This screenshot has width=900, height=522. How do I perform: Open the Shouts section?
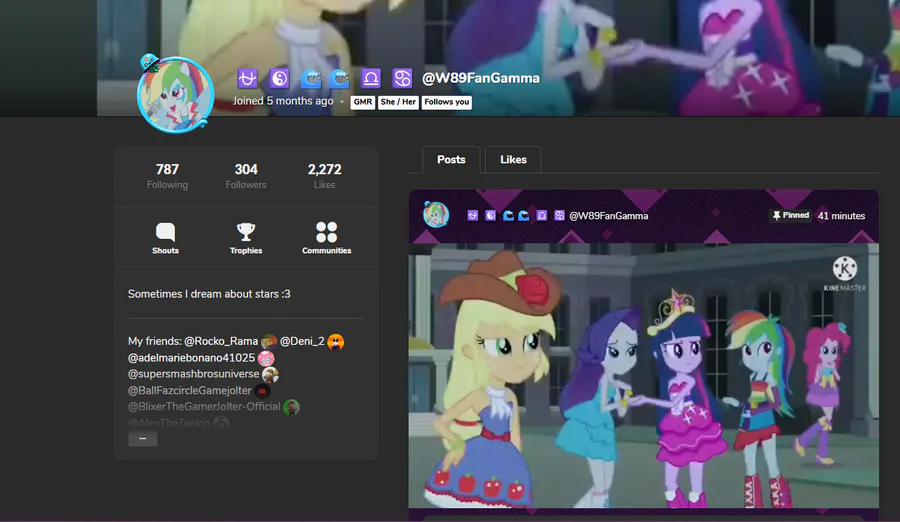point(165,238)
